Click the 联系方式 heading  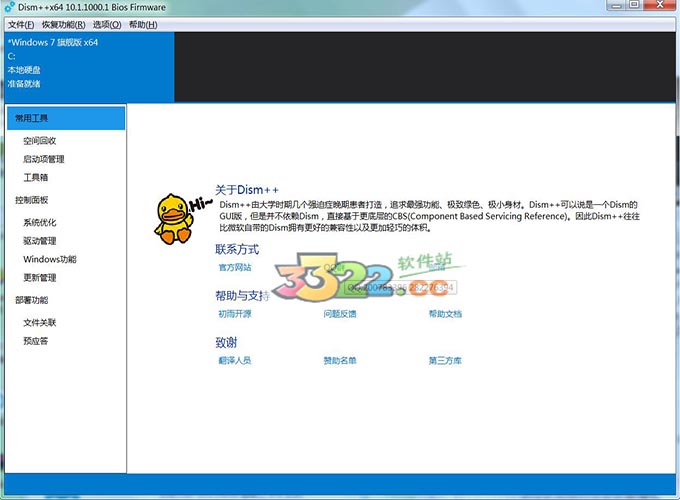(x=237, y=249)
